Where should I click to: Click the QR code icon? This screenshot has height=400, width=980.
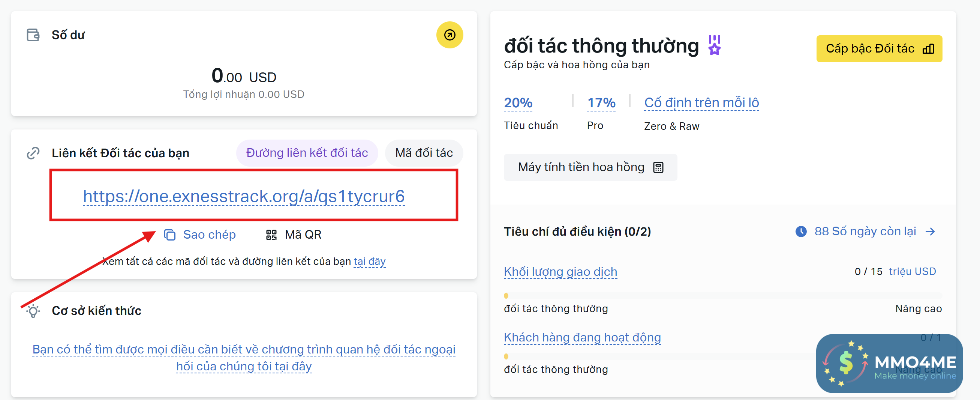[x=271, y=235]
